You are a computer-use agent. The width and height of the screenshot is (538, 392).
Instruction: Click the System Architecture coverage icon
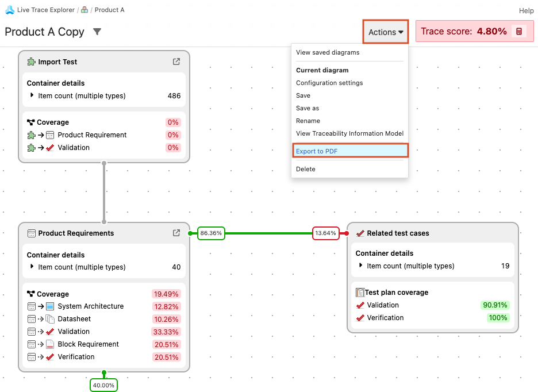49,306
